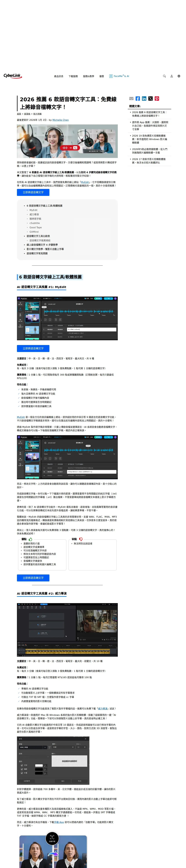Jump to 線上錄音檔轉文字 4 步驟教學
186x868 pixels.
42,245
